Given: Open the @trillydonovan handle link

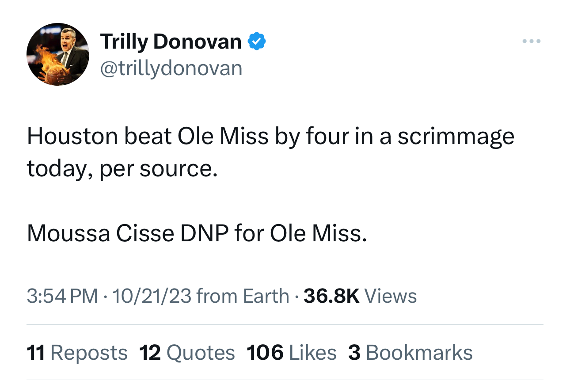Looking at the screenshot, I should pyautogui.click(x=171, y=68).
